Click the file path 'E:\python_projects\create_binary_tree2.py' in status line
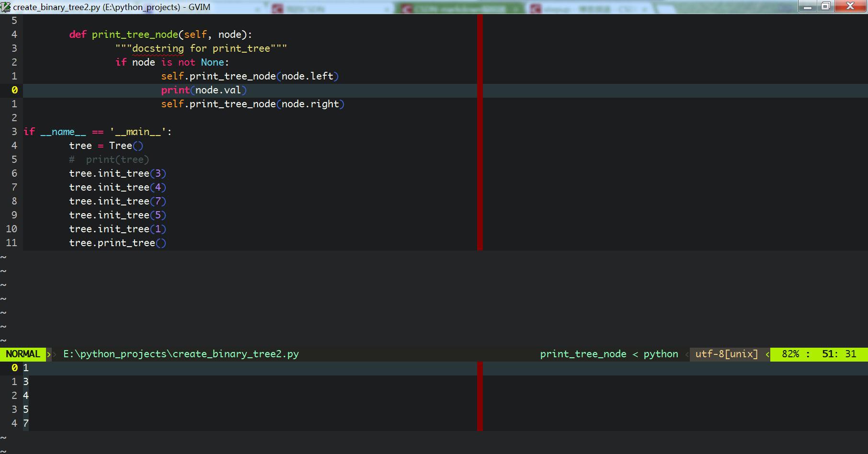Image resolution: width=868 pixels, height=454 pixels. [181, 354]
